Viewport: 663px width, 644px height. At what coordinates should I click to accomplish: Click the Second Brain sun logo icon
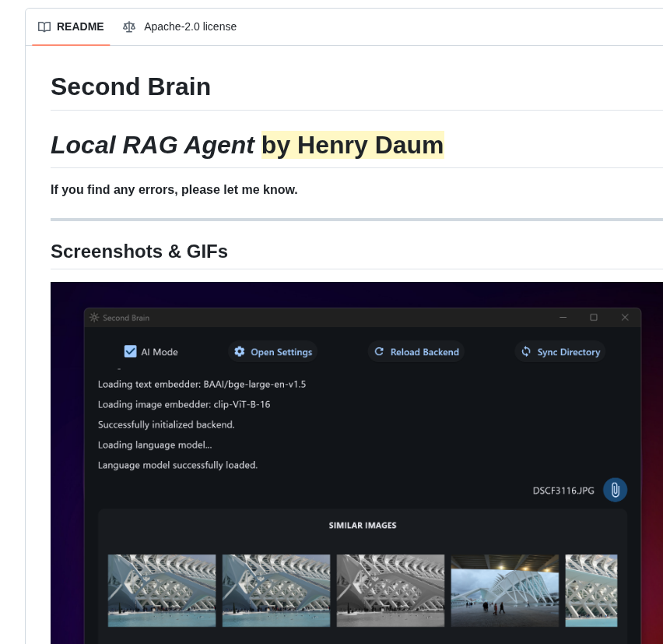[x=93, y=317]
